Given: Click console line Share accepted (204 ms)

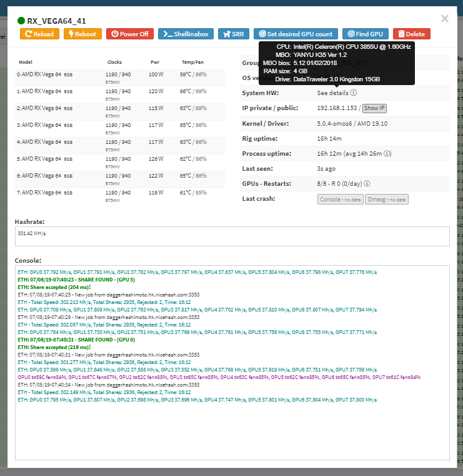Looking at the screenshot, I should (x=54, y=287).
